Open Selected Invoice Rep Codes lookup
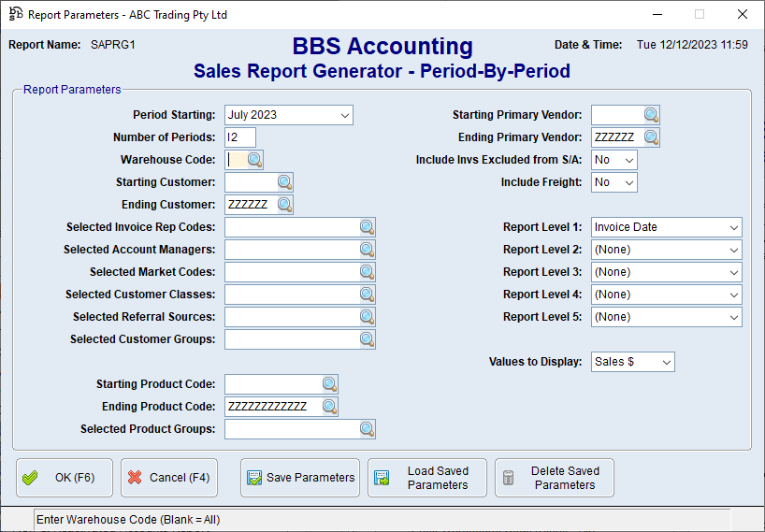Viewport: 765px width, 532px height. pos(367,227)
